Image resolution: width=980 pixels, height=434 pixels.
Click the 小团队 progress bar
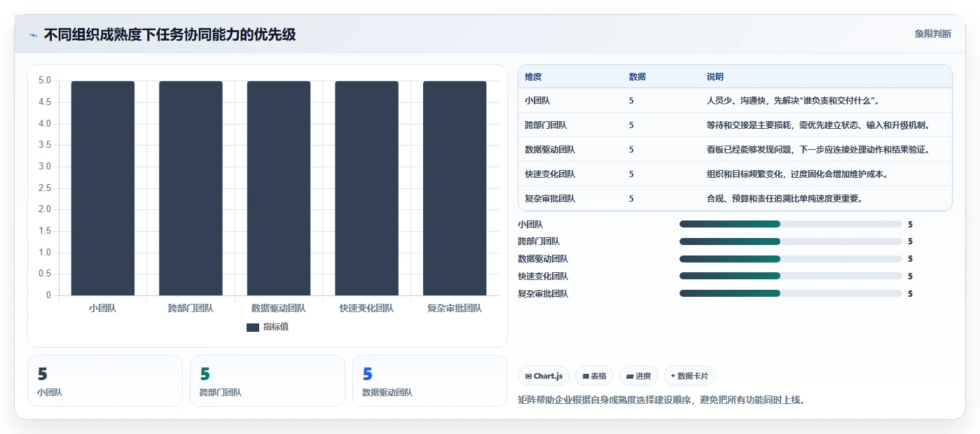click(x=790, y=224)
